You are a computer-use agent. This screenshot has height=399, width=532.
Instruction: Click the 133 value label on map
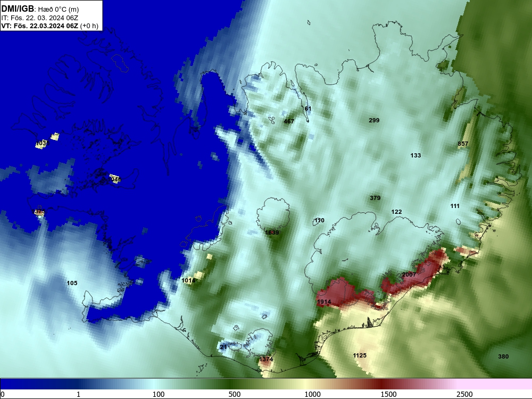pyautogui.click(x=415, y=155)
